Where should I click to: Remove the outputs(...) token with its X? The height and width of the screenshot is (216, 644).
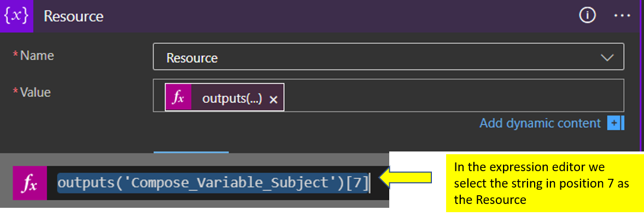pos(273,99)
